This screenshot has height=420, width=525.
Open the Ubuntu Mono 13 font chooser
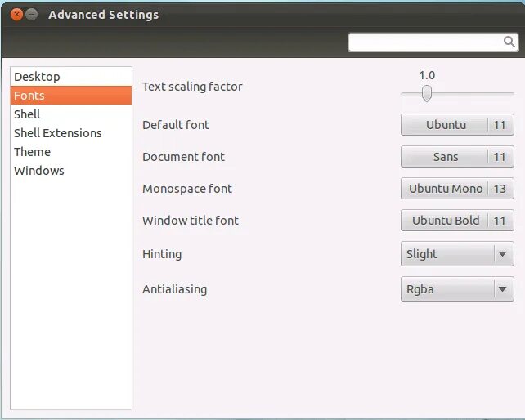pos(457,189)
